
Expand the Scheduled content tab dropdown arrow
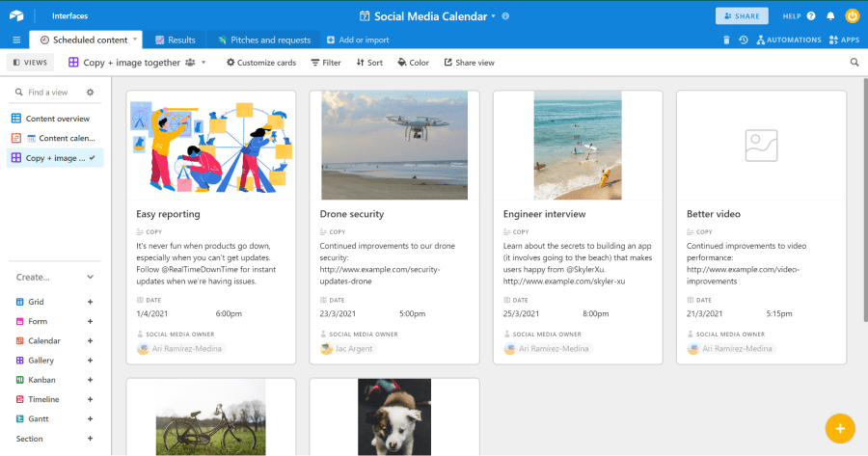[x=134, y=40]
